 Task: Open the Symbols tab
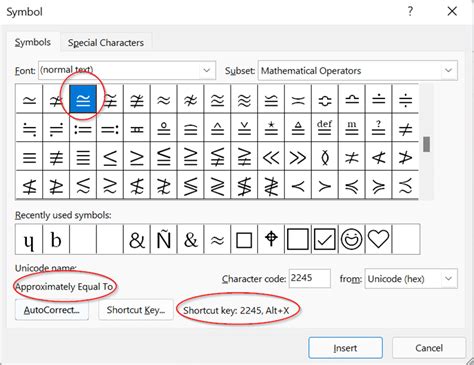pyautogui.click(x=33, y=42)
